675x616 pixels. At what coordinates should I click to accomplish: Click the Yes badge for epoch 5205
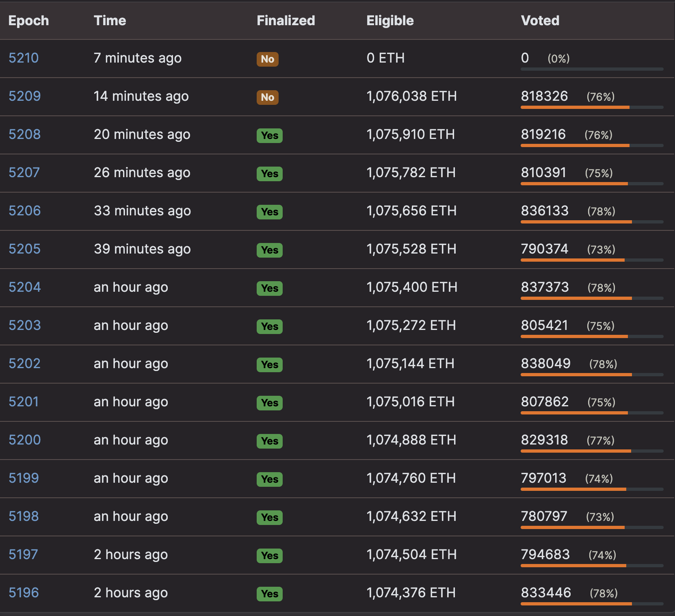coord(270,250)
